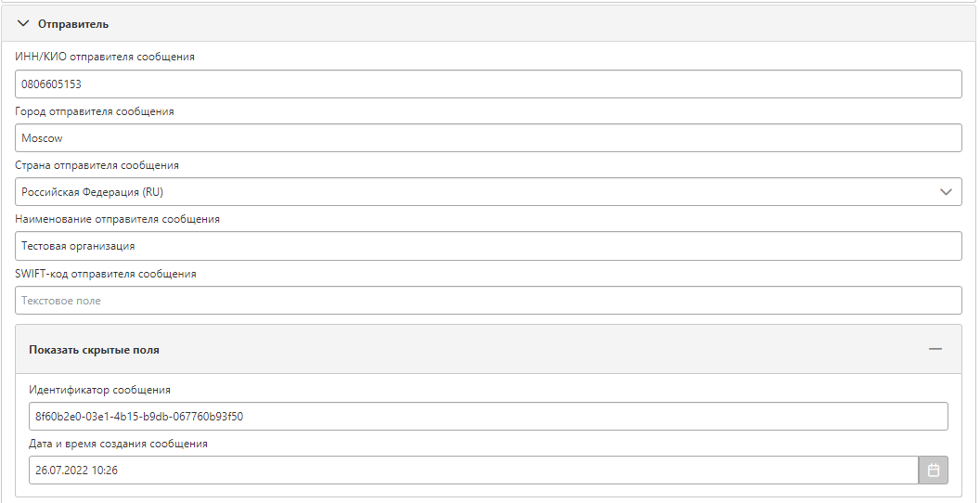Click the Дата и время создания label
The height and width of the screenshot is (503, 980).
(x=118, y=444)
